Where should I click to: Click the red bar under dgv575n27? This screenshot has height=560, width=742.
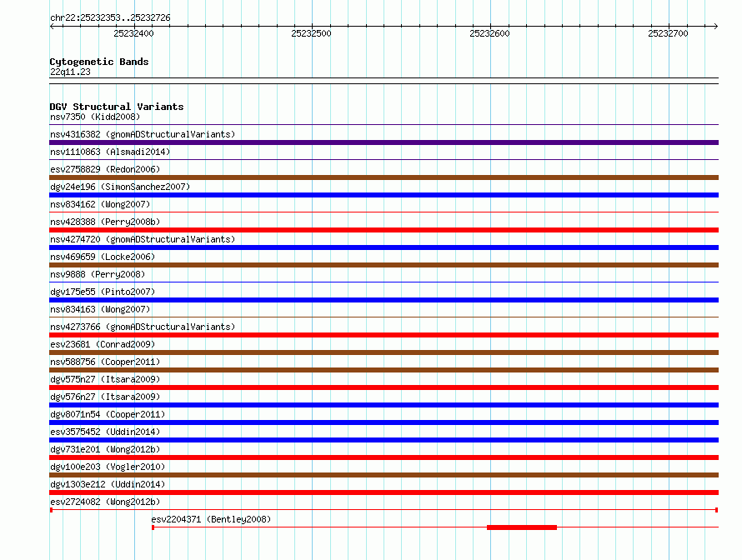tap(384, 387)
